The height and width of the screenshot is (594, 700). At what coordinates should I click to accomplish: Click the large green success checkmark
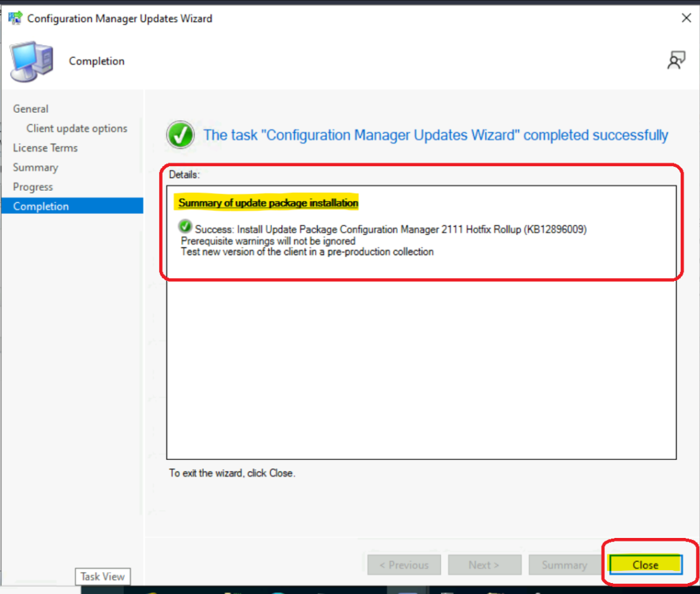pos(180,135)
